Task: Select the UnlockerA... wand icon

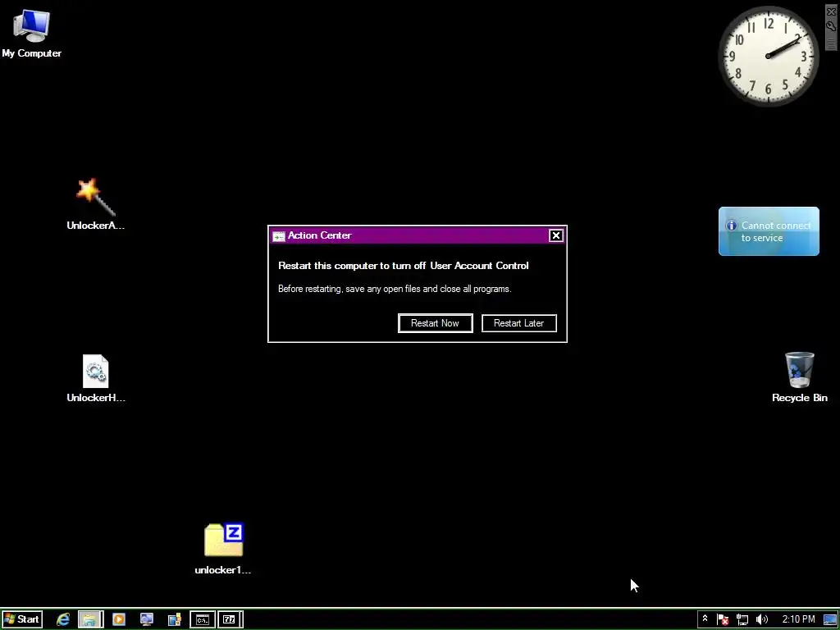Action: pos(95,204)
